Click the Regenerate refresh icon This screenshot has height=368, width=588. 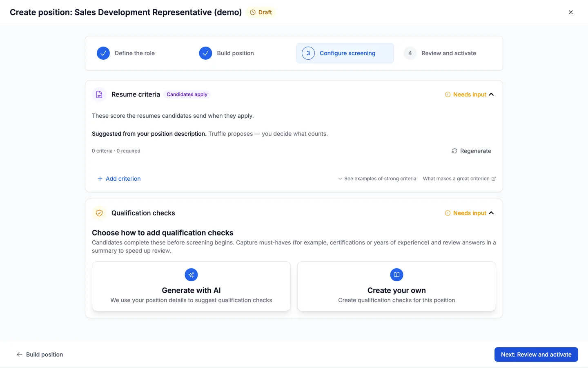[x=454, y=151]
